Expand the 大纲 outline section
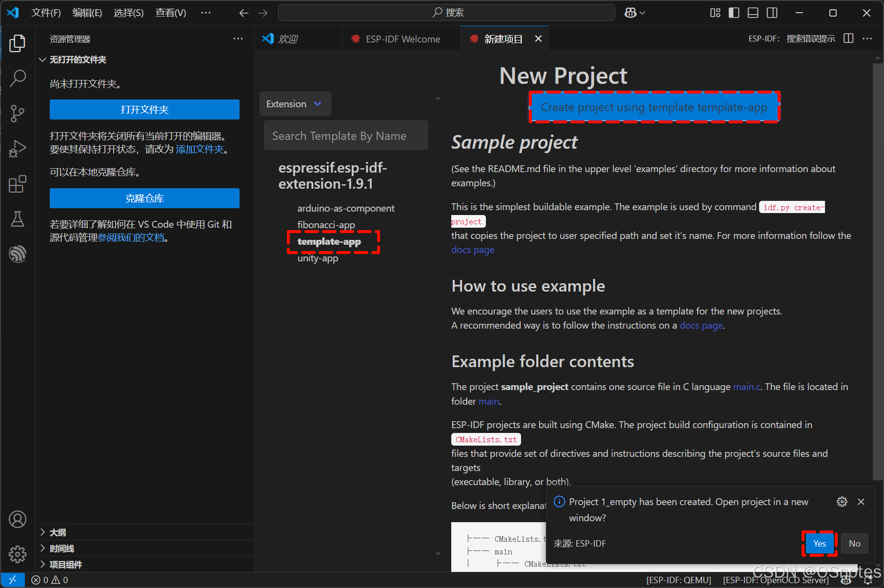The width and height of the screenshot is (884, 588). (58, 532)
